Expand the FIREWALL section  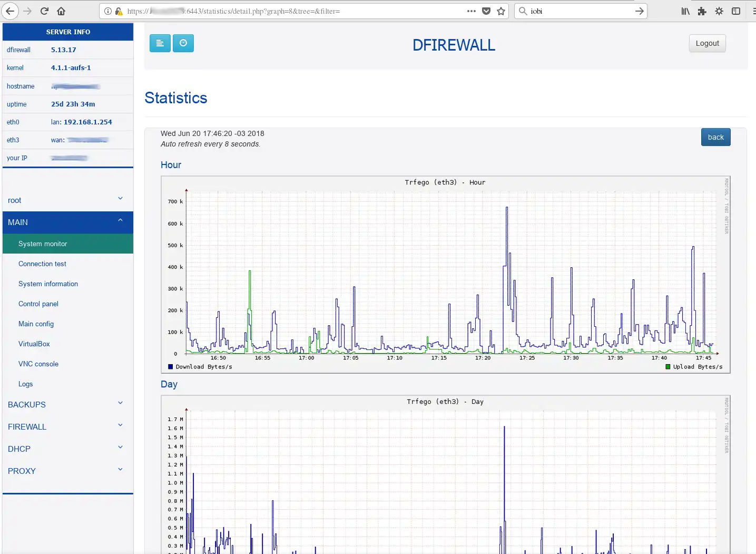68,427
